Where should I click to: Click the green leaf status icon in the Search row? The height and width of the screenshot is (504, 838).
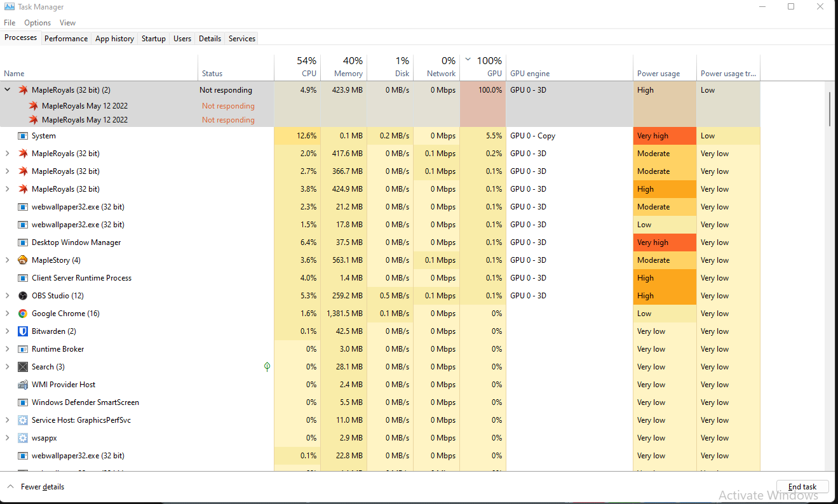(267, 367)
